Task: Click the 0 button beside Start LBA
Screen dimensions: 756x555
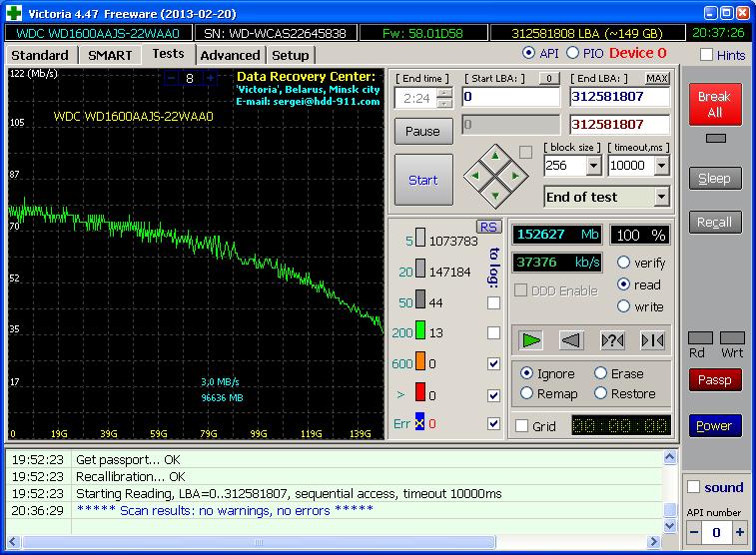Action: (x=549, y=78)
